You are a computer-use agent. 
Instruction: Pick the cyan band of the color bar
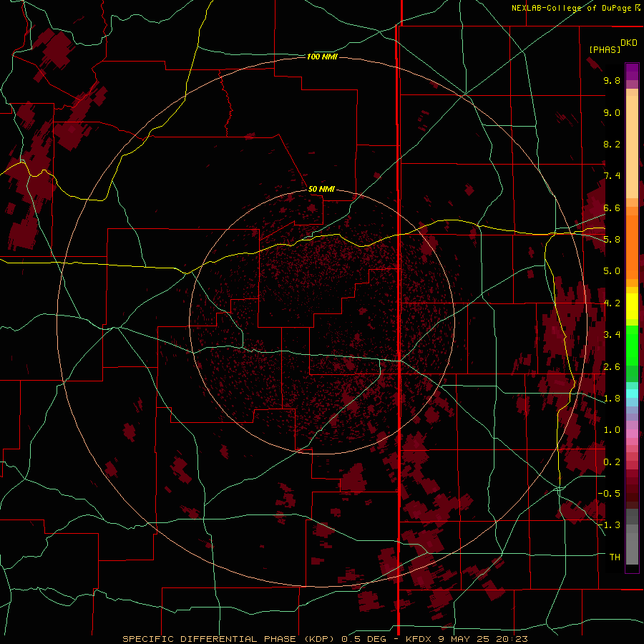(x=632, y=394)
